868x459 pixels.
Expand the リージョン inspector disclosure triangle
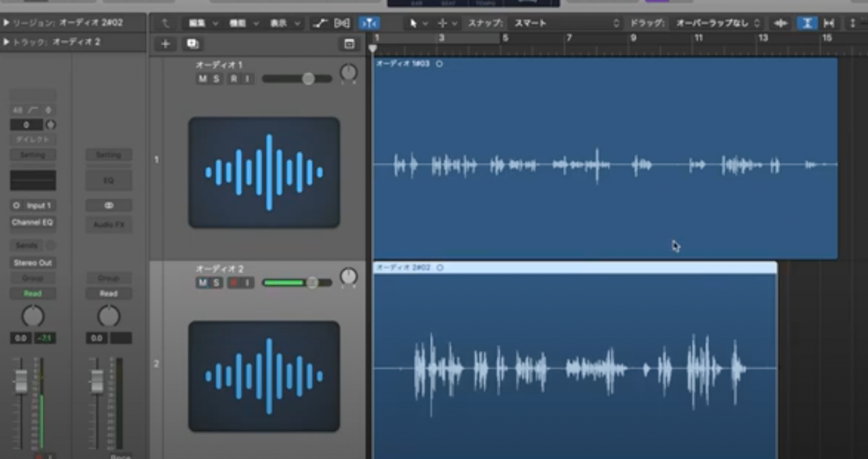coord(6,23)
